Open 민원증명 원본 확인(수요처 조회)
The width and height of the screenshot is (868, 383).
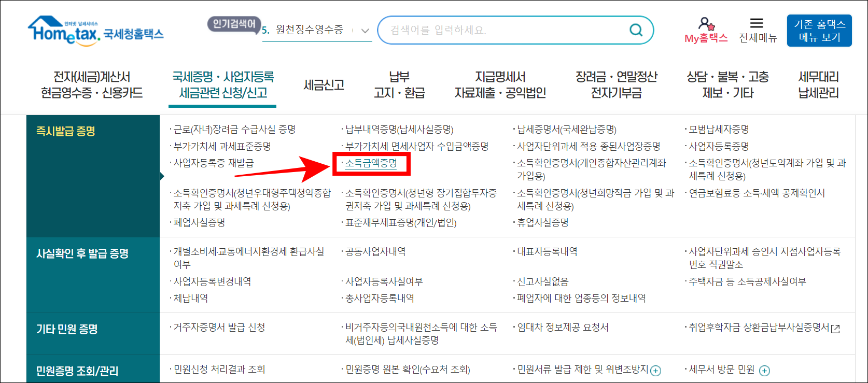point(408,370)
